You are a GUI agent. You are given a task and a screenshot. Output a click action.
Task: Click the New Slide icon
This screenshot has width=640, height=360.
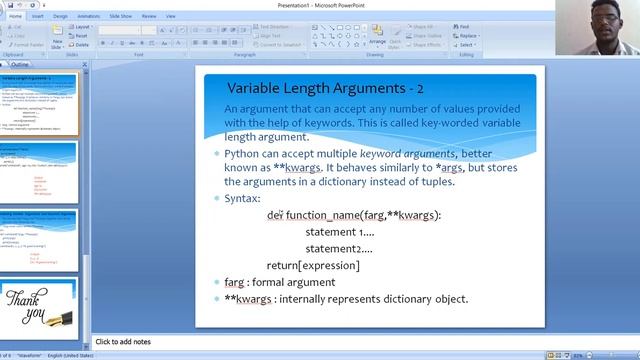57,30
